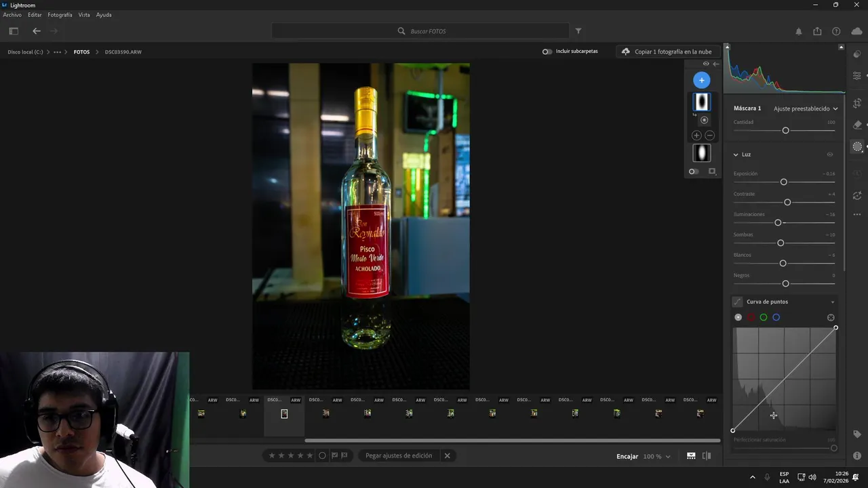Click the Buscar FOTOS search field
Screen dimensions: 868x488
tap(420, 31)
